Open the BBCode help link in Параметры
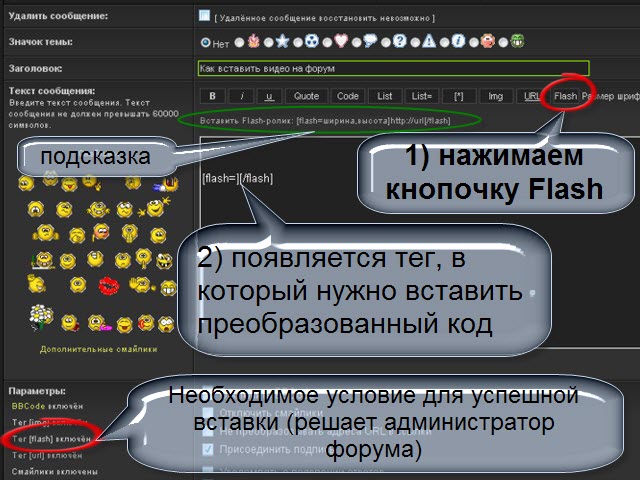The height and width of the screenshot is (480, 640). [28, 406]
